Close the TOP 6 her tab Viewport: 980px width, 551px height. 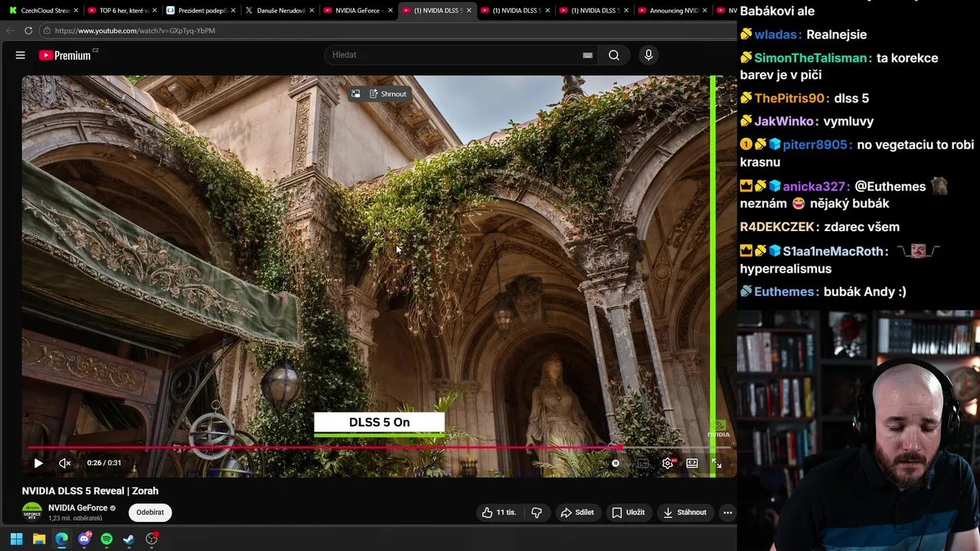[x=155, y=11]
